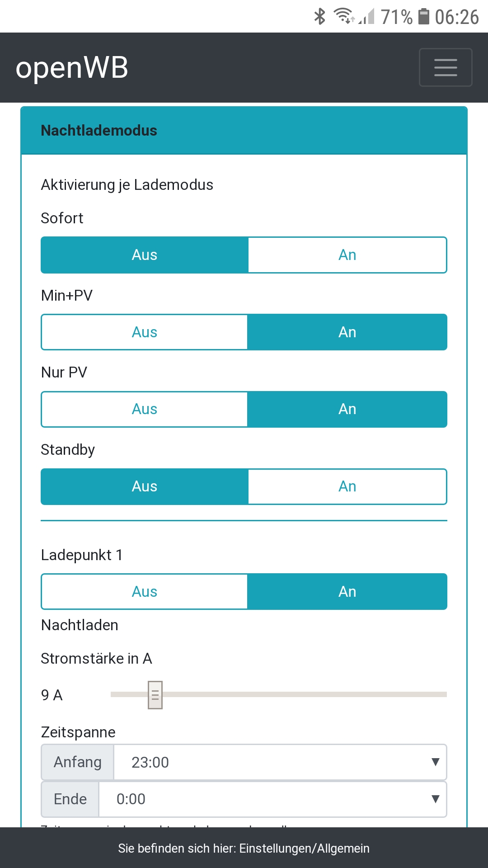Turn Ladepunkt 1 to Aus

coord(145,592)
